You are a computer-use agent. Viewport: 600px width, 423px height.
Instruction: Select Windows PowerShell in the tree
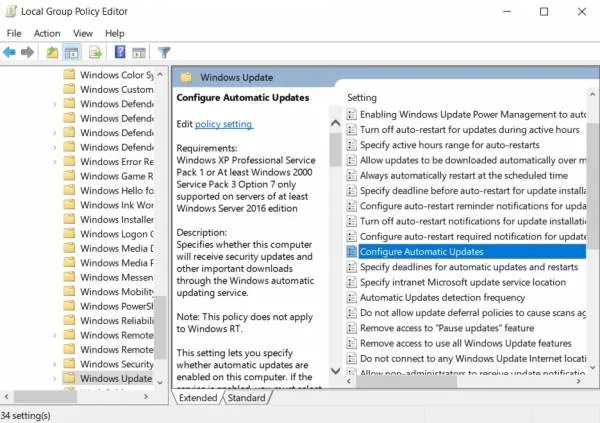coord(117,306)
